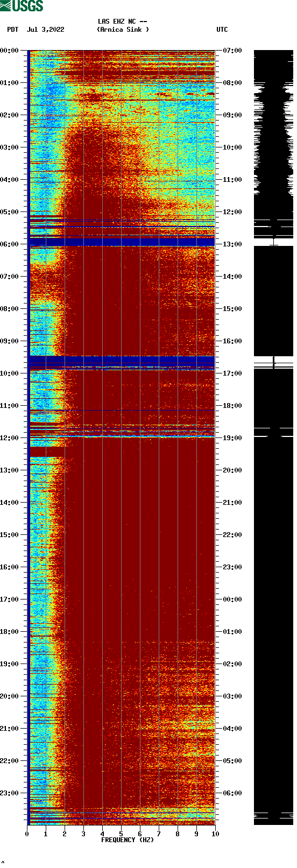The image size is (297, 868).
Task: Click the 16:00 UTC time label
Action: coord(232,341)
